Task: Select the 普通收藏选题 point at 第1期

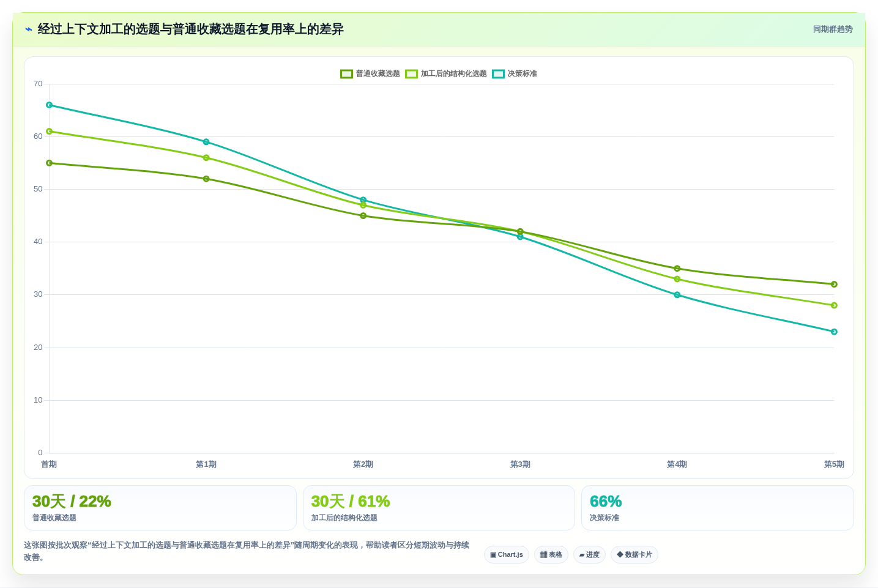Action: (x=206, y=179)
